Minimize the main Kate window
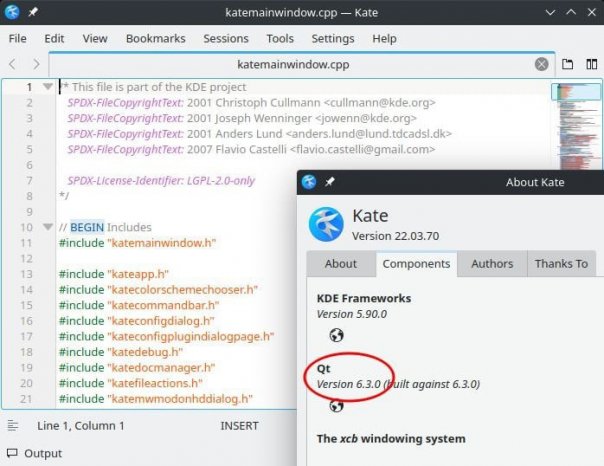This screenshot has width=604, height=466. (x=550, y=12)
